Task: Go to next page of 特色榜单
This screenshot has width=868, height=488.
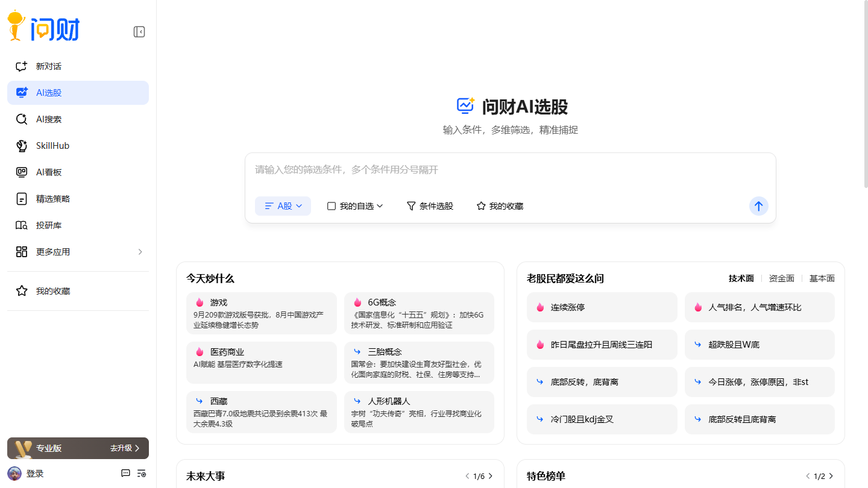Action: pos(831,476)
